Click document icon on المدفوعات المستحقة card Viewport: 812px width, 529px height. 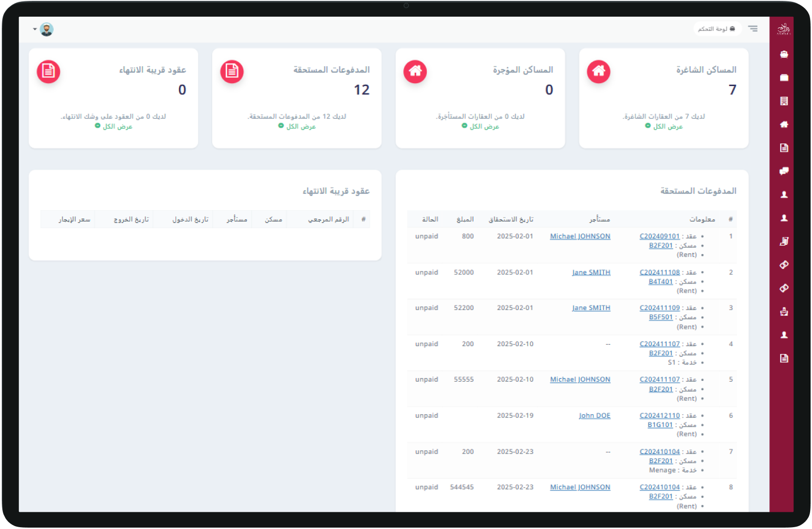coord(232,71)
